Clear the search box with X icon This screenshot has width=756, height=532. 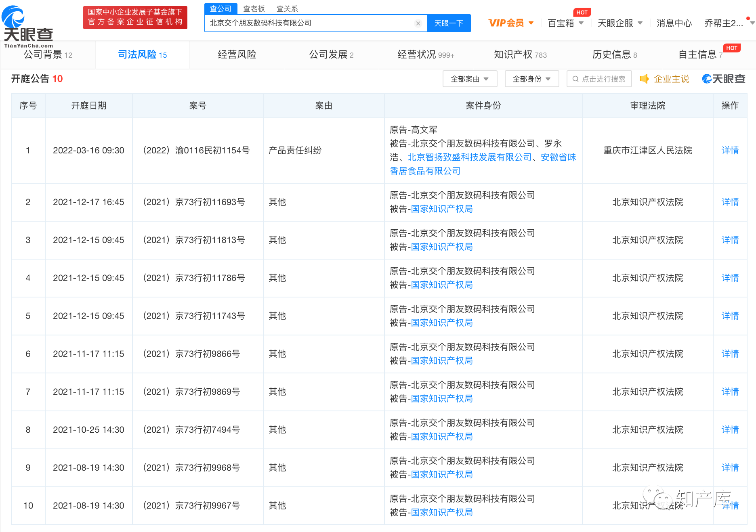click(418, 23)
